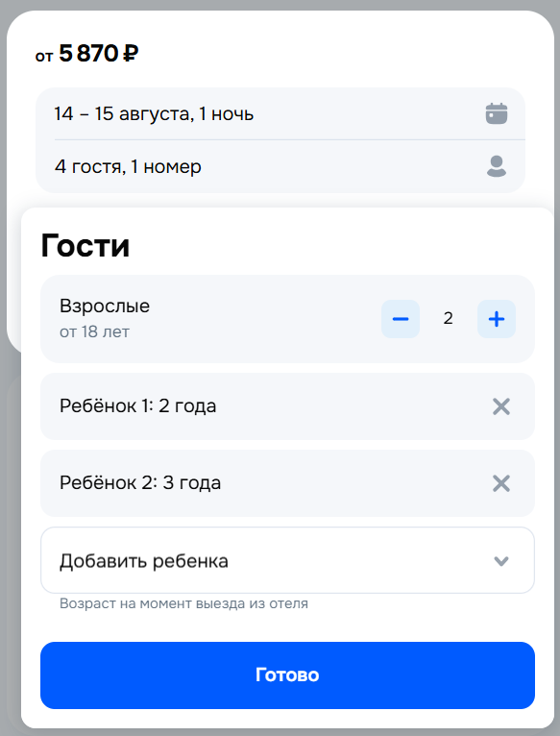Click the Взрослые label
This screenshot has height=736, width=560.
coord(105,307)
